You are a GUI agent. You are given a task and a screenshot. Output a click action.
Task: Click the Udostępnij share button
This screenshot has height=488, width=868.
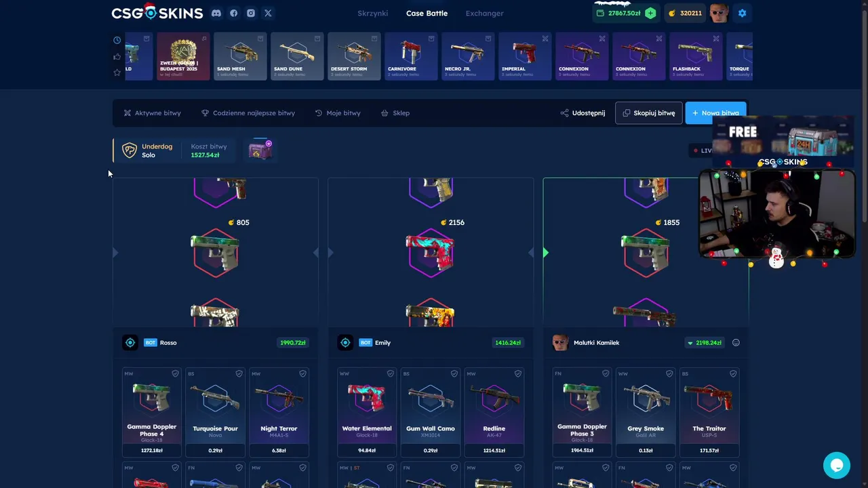[583, 113]
